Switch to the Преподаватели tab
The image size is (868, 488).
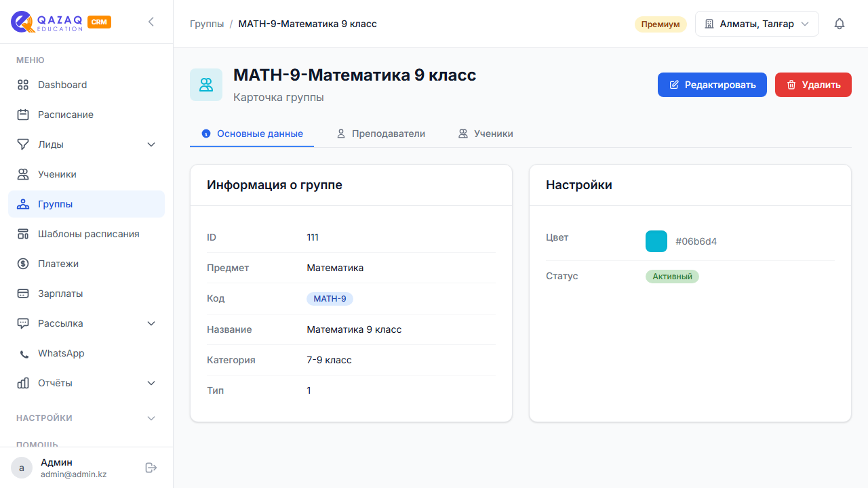tap(381, 134)
